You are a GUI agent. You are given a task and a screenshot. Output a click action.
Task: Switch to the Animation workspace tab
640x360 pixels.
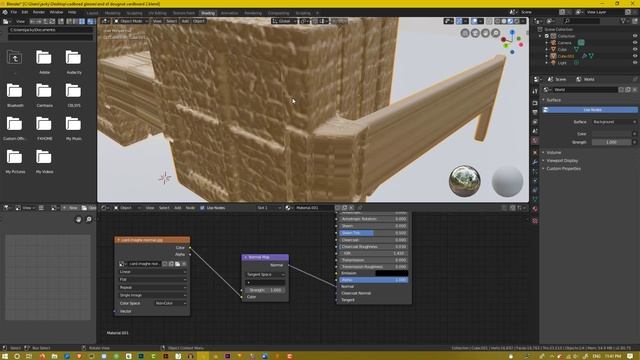pos(229,13)
